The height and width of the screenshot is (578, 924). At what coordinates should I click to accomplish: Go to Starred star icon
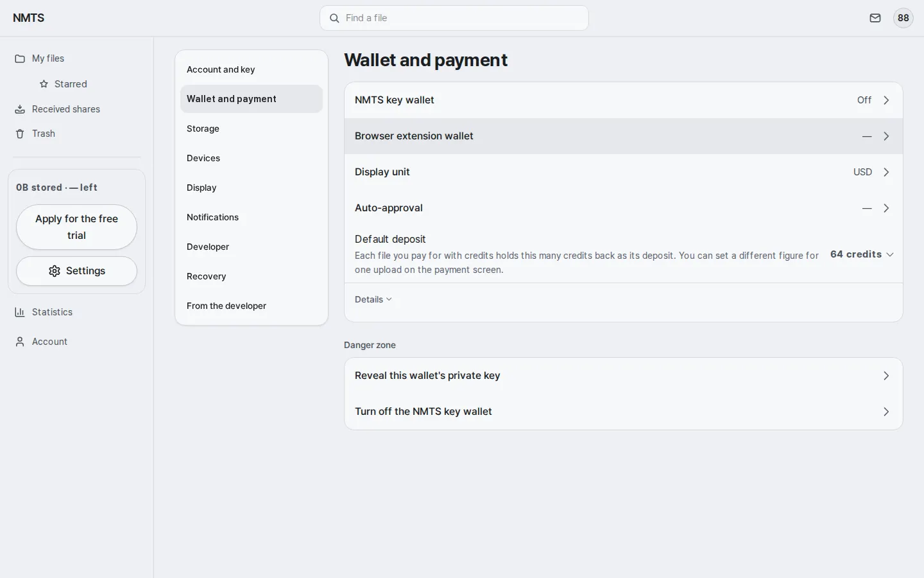[44, 84]
